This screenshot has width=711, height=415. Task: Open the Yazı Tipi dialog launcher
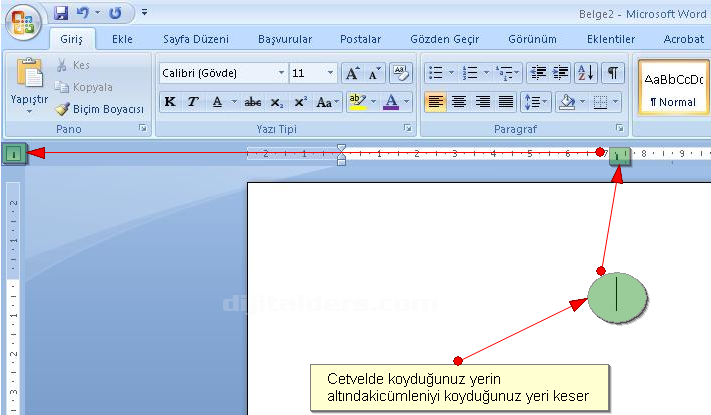(x=408, y=128)
